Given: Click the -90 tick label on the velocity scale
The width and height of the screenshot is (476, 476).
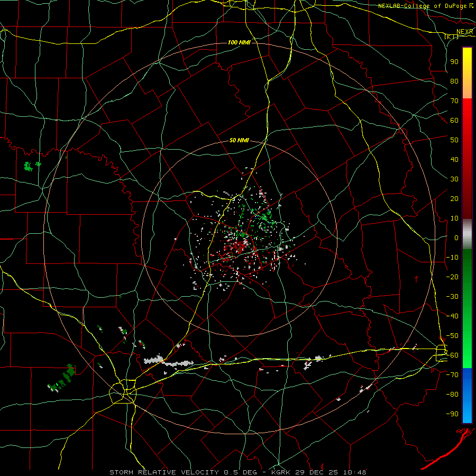Looking at the screenshot, I should 452,414.
